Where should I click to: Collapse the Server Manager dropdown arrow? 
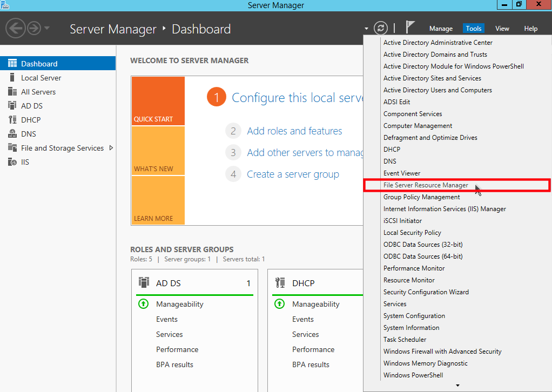point(367,29)
